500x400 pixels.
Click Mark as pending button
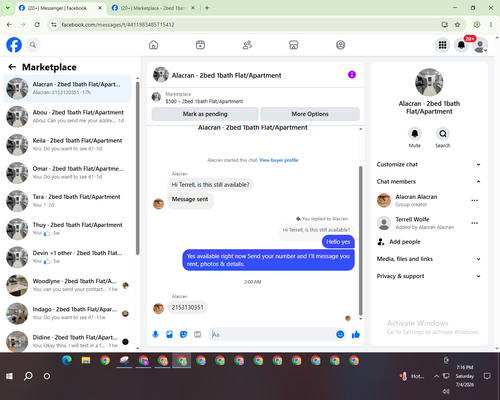[205, 114]
